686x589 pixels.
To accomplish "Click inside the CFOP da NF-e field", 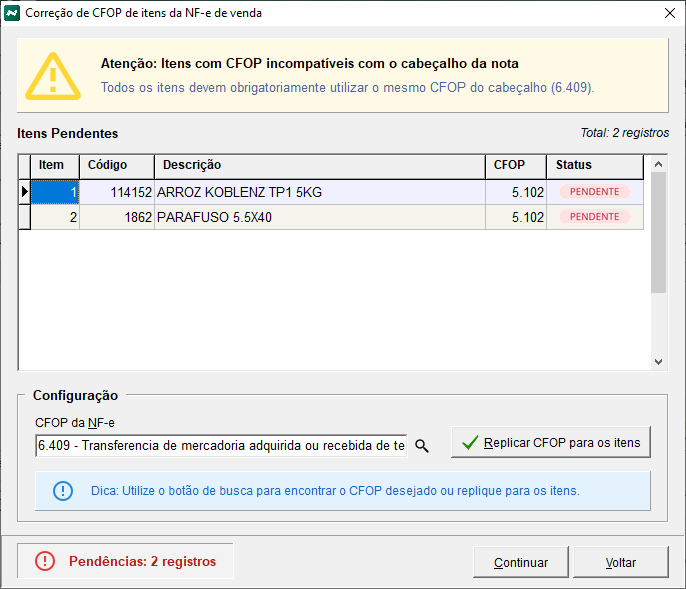I will tap(220, 445).
